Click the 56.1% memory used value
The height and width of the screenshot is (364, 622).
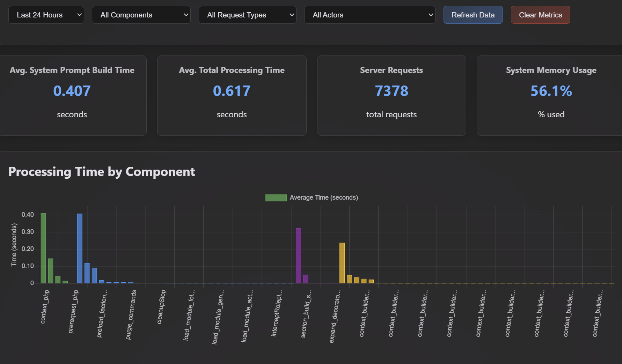[551, 91]
